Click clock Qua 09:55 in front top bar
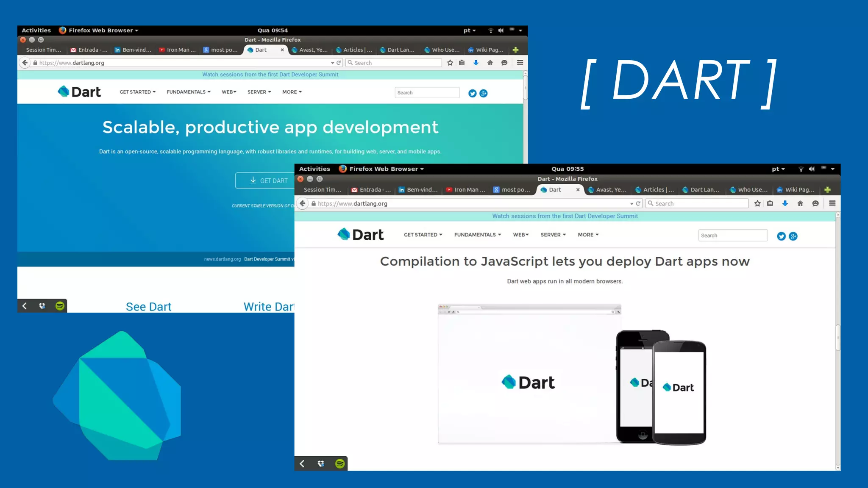The height and width of the screenshot is (488, 868). [568, 169]
